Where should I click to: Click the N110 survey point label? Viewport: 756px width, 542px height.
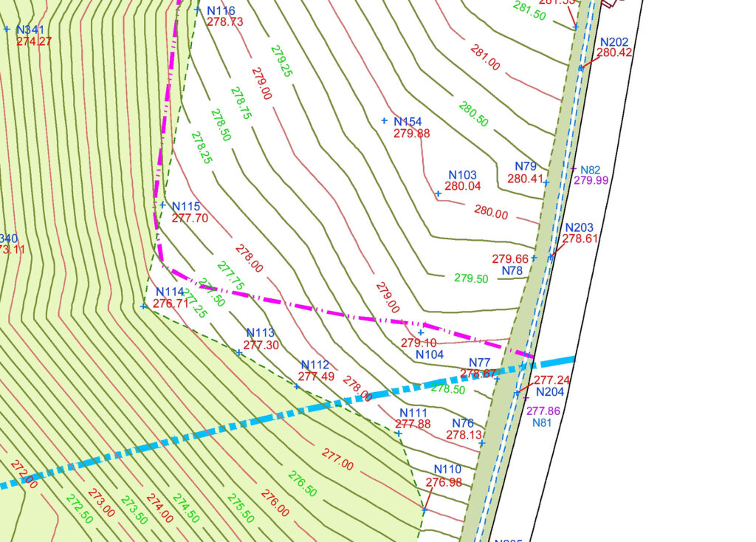447,469
